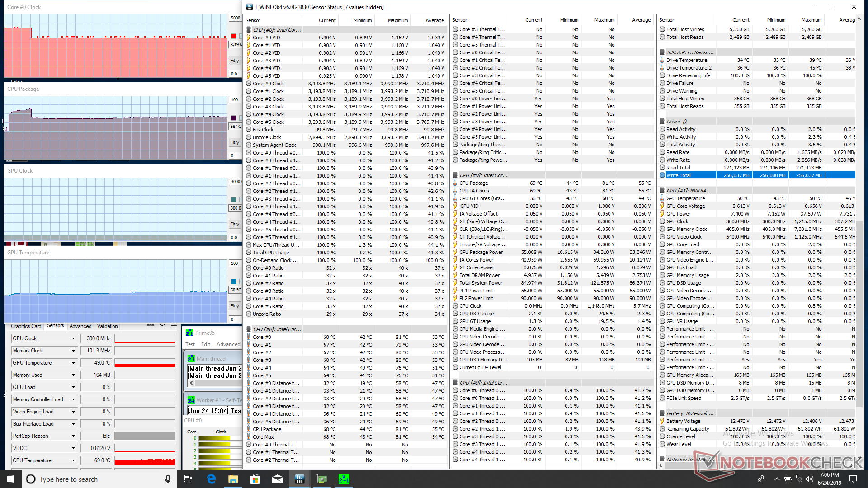The image size is (868, 488).
Task: Click the GPU [#1] NVIDIA group chip icon
Action: (x=662, y=191)
